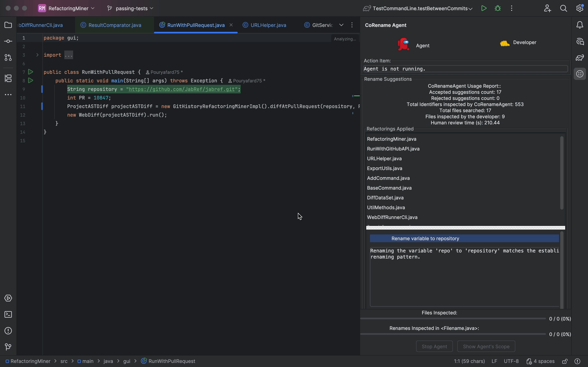Select ExportUtils.java in Refactorings Applied list
Image resolution: width=588 pixels, height=367 pixels.
pos(385,168)
